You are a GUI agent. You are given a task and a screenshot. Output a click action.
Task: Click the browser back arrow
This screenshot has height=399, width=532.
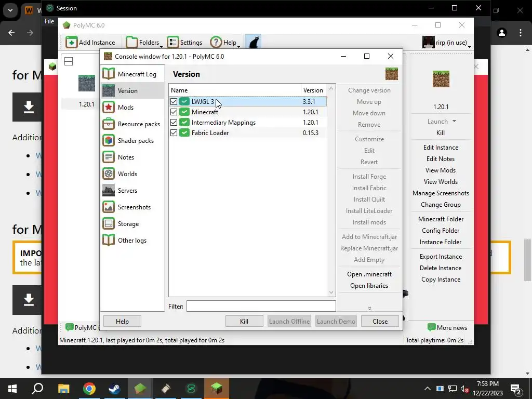(11, 33)
